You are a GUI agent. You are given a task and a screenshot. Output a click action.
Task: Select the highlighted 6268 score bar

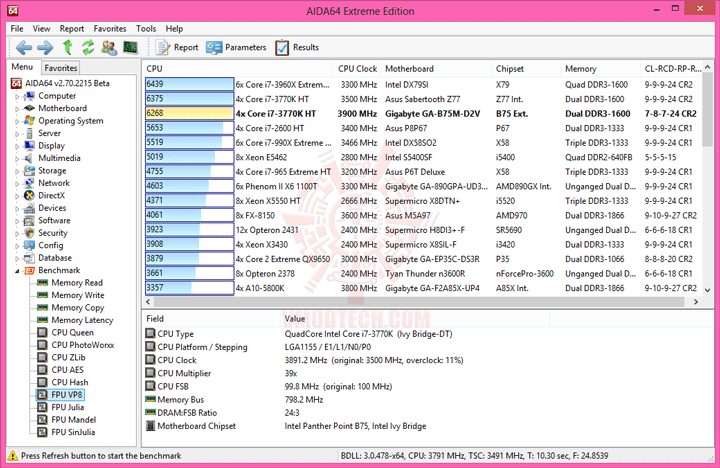[x=189, y=113]
